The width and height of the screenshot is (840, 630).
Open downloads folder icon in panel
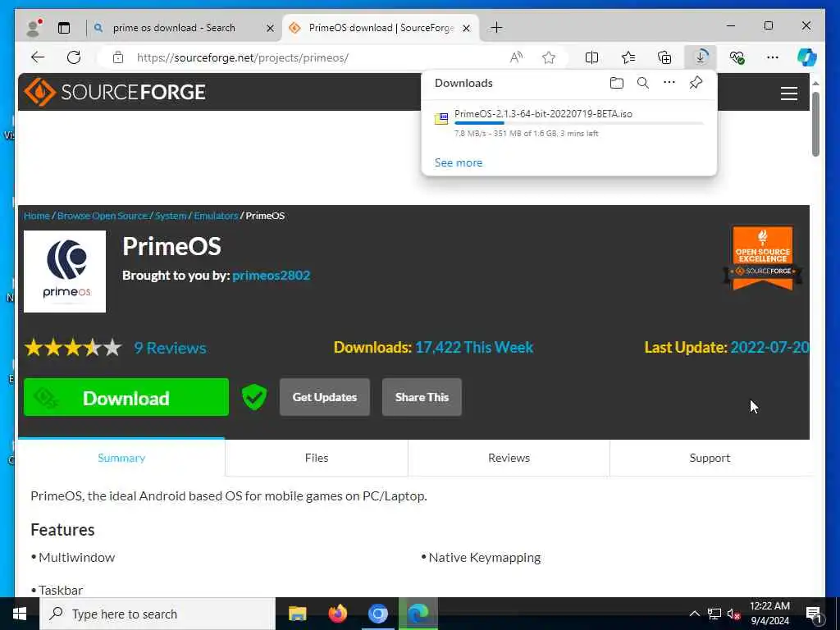point(617,83)
